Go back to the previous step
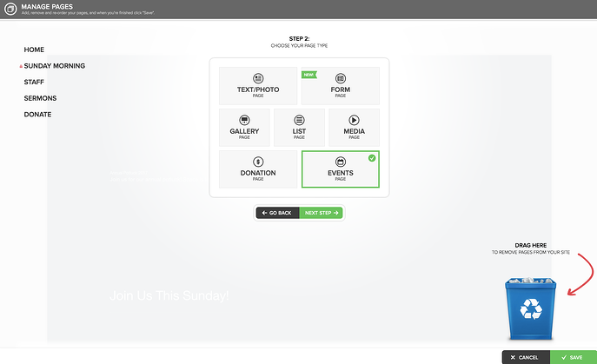The height and width of the screenshot is (364, 597). pyautogui.click(x=278, y=213)
